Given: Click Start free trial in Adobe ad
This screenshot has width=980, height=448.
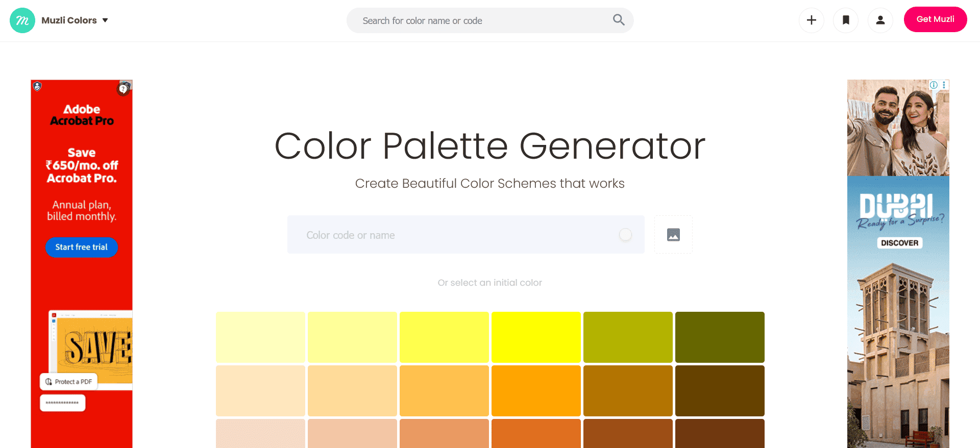Looking at the screenshot, I should tap(81, 247).
